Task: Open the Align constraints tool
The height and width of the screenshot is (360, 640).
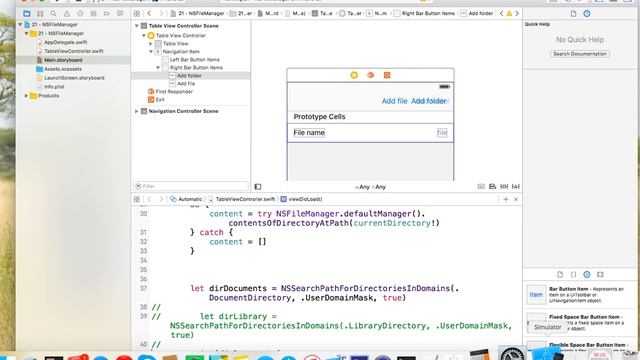Action: pyautogui.click(x=493, y=187)
